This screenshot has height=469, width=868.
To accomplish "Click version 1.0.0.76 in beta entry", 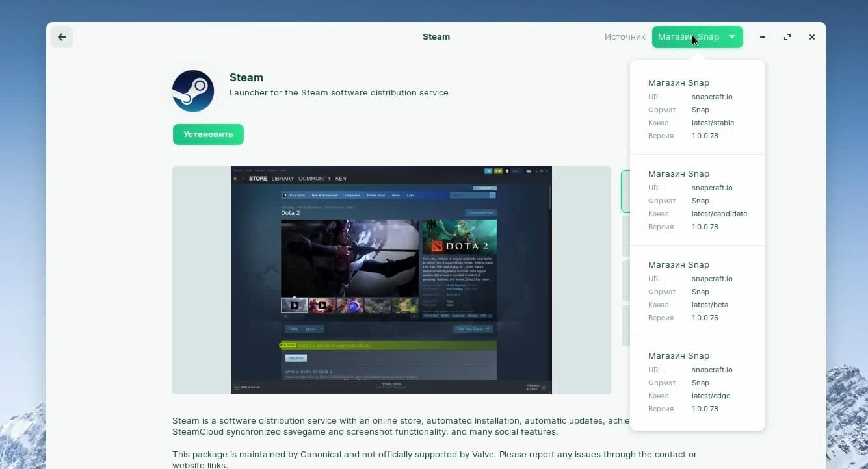I will coord(705,318).
